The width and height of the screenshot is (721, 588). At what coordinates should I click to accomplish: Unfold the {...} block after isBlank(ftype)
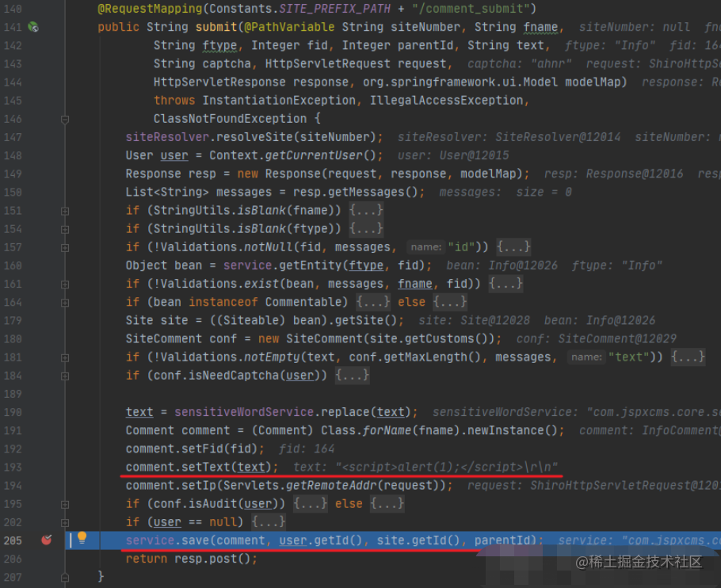(366, 228)
